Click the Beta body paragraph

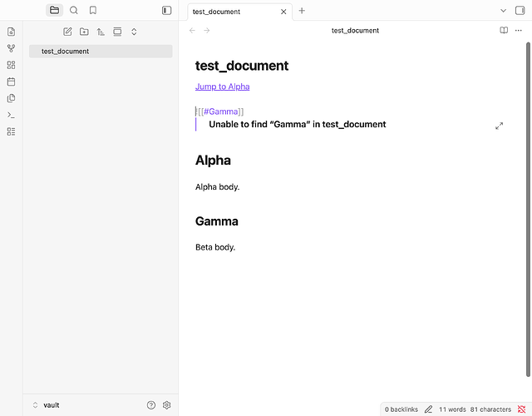(215, 247)
